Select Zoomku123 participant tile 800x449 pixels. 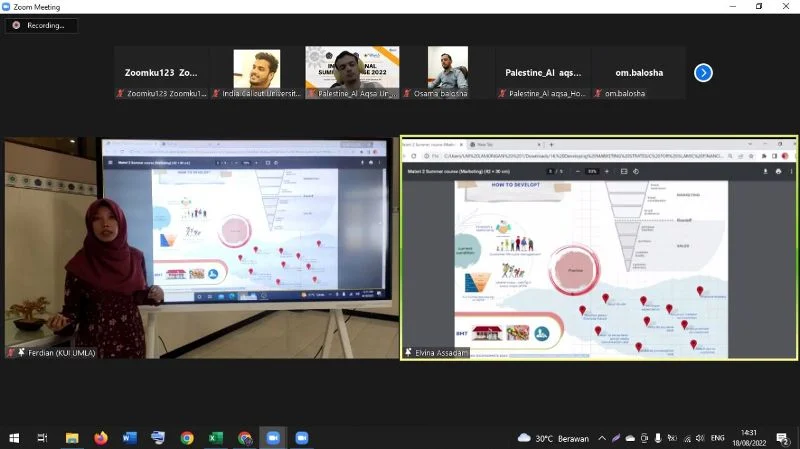click(x=161, y=73)
